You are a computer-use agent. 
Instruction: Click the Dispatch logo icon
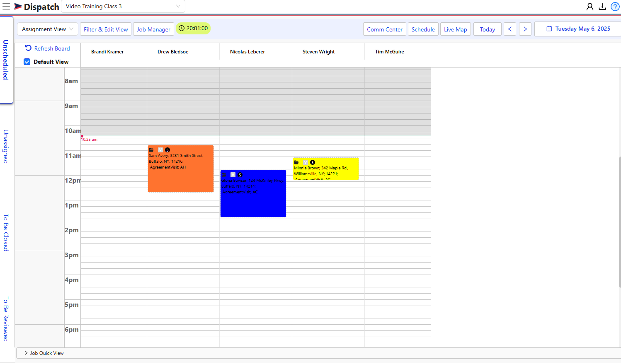(x=18, y=7)
